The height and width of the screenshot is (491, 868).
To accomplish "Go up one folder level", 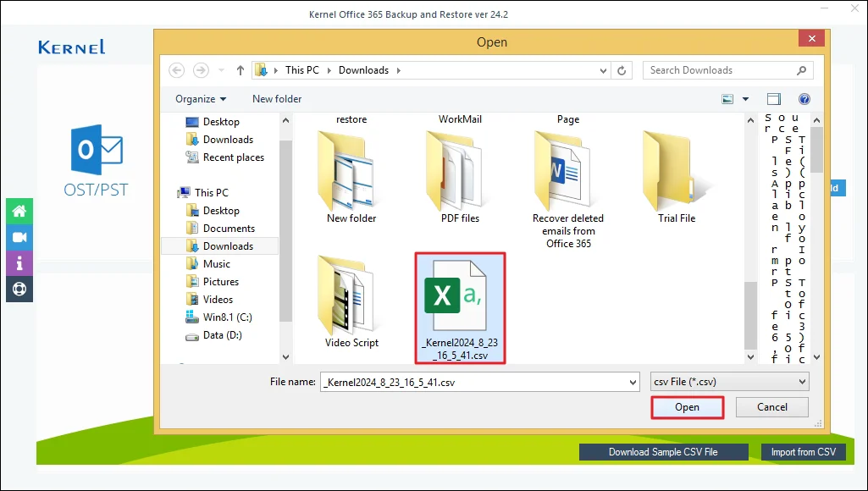I will pos(240,70).
